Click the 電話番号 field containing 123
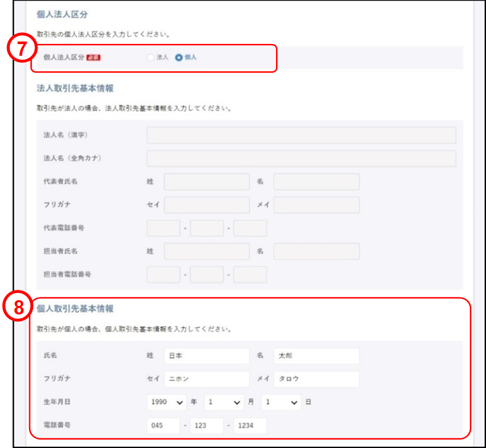This screenshot has width=486, height=448. (x=207, y=425)
